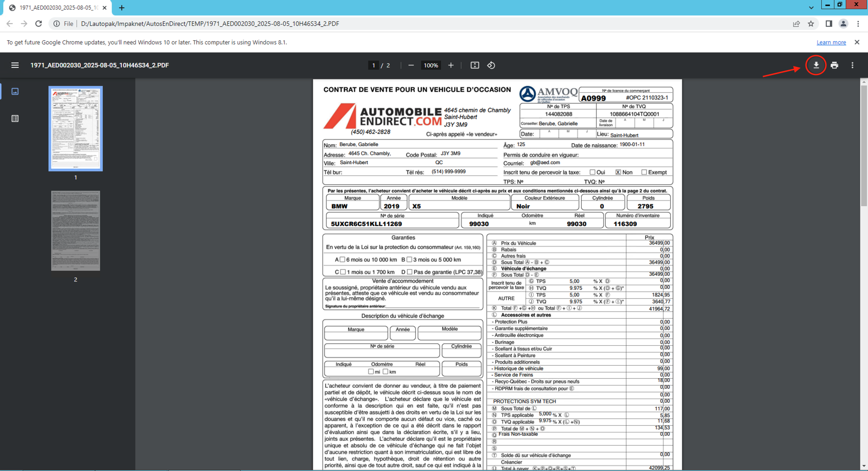This screenshot has width=868, height=471.
Task: Edit the 100% zoom level field
Action: 431,65
